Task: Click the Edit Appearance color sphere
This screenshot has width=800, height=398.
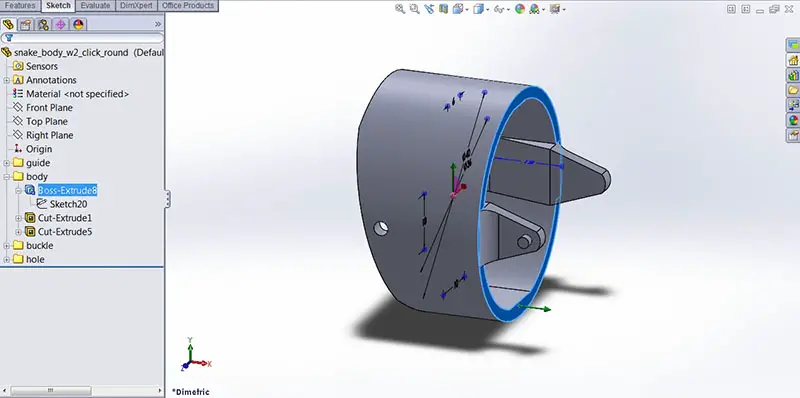Action: (520, 9)
